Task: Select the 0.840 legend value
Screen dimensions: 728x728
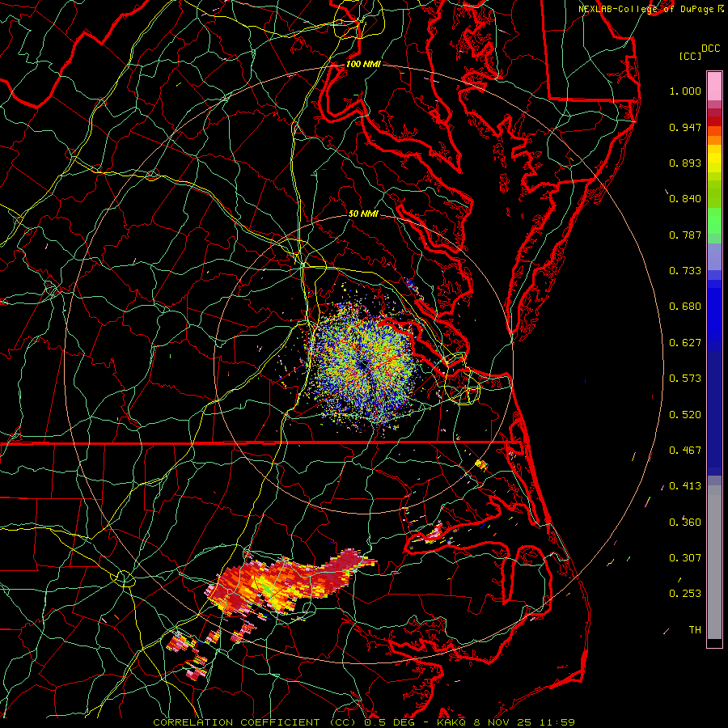Action: (x=685, y=199)
